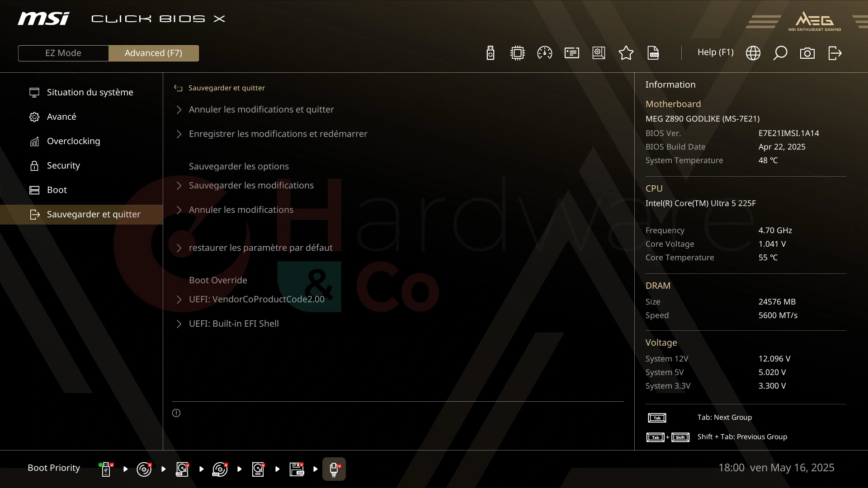
Task: Click the BIOS Build Date Apr 22, 2025
Action: click(x=782, y=147)
